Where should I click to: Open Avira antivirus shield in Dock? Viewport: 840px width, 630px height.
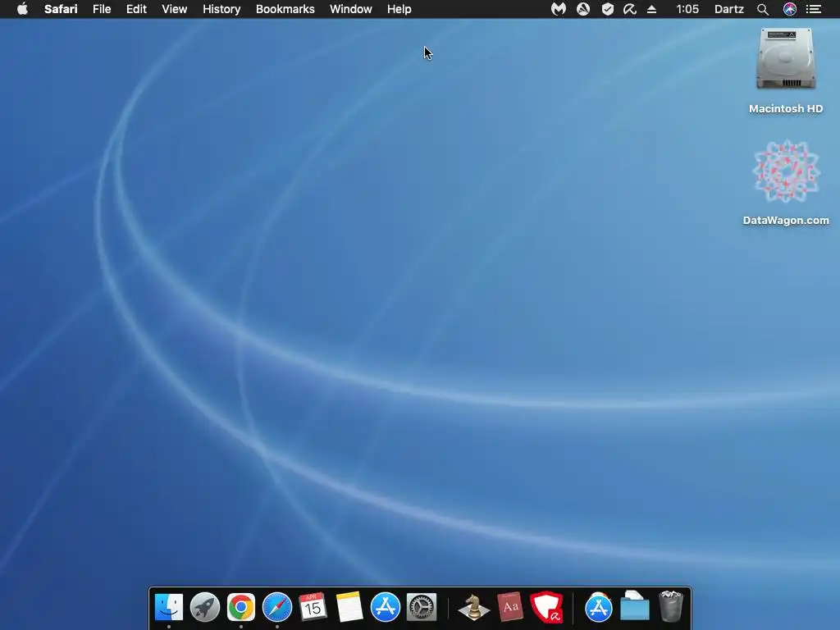[546, 608]
